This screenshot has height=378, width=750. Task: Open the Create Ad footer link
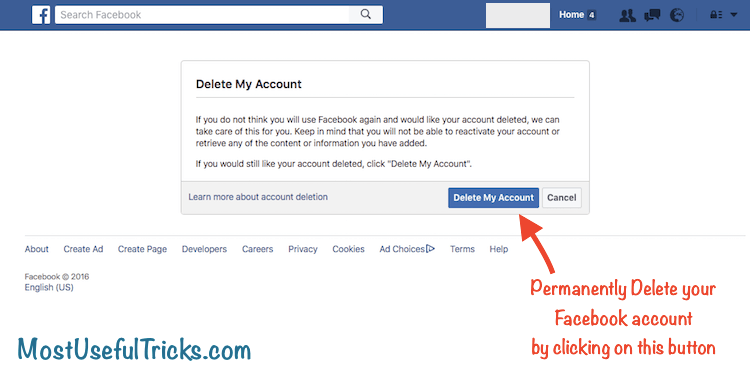[x=83, y=249]
